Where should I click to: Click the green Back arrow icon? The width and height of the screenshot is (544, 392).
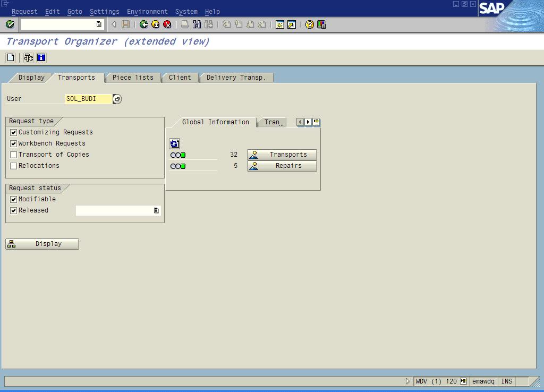coord(144,24)
